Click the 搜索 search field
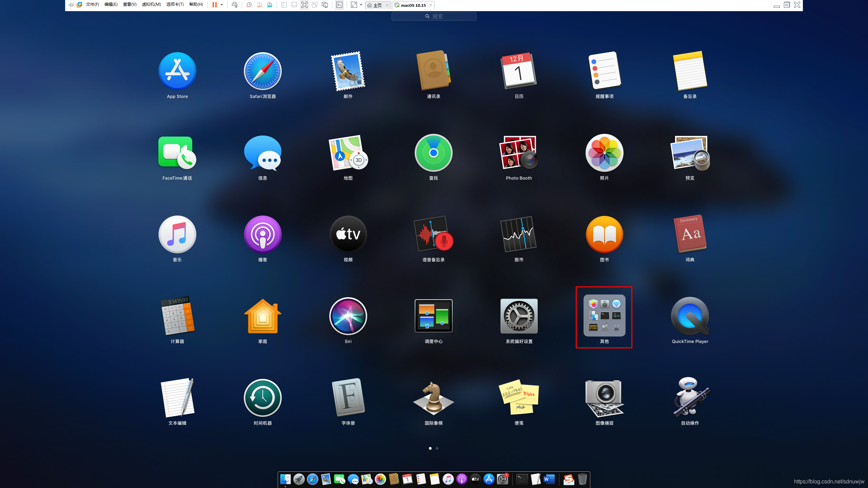 click(434, 16)
